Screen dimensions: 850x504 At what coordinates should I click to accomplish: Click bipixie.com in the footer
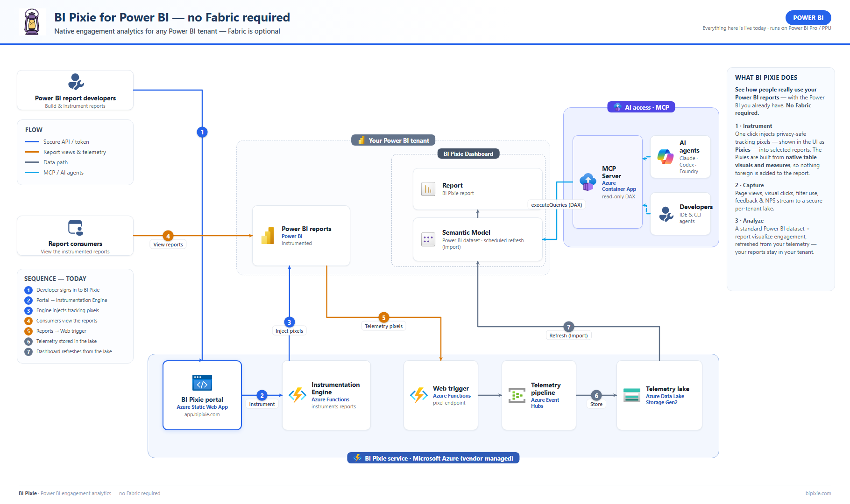pyautogui.click(x=818, y=493)
